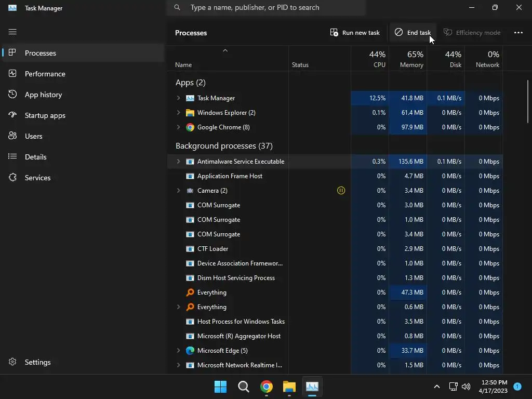Expand the Camera (2) group
The height and width of the screenshot is (399, 532).
[179, 191]
